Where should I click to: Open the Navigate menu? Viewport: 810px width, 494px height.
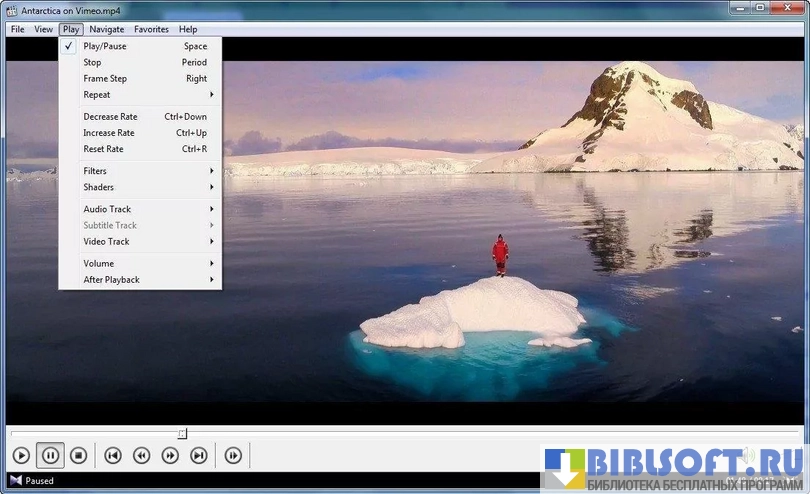pos(106,29)
